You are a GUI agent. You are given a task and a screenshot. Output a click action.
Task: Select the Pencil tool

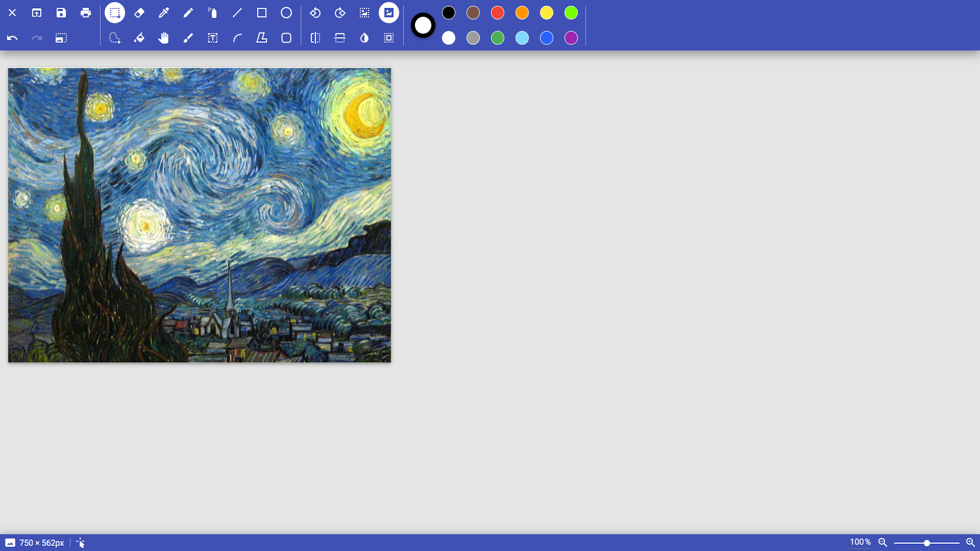(x=188, y=13)
